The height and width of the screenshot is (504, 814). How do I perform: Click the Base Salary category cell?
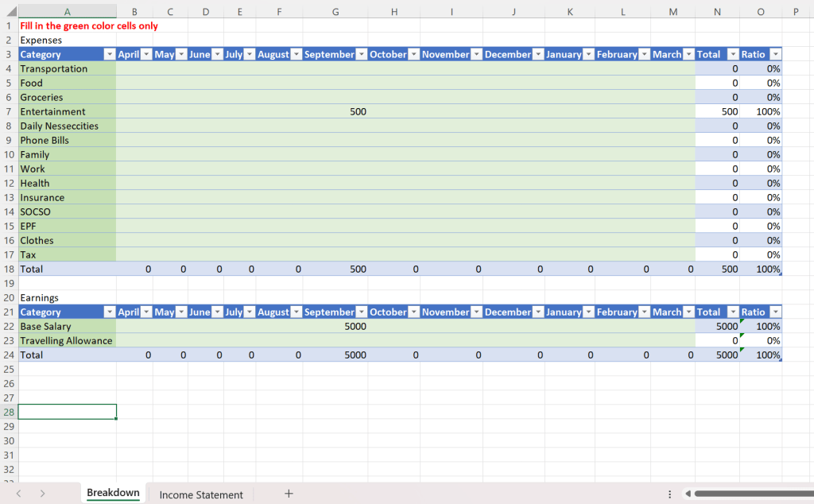point(67,326)
